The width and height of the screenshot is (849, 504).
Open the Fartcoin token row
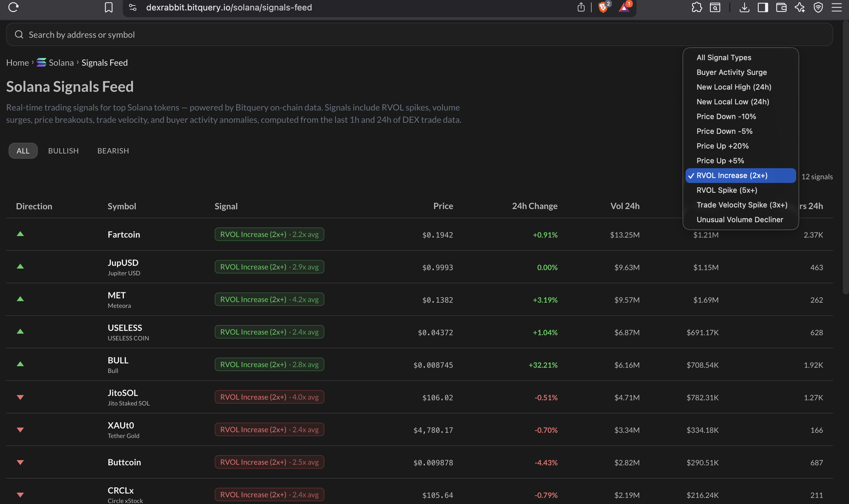[x=124, y=235]
